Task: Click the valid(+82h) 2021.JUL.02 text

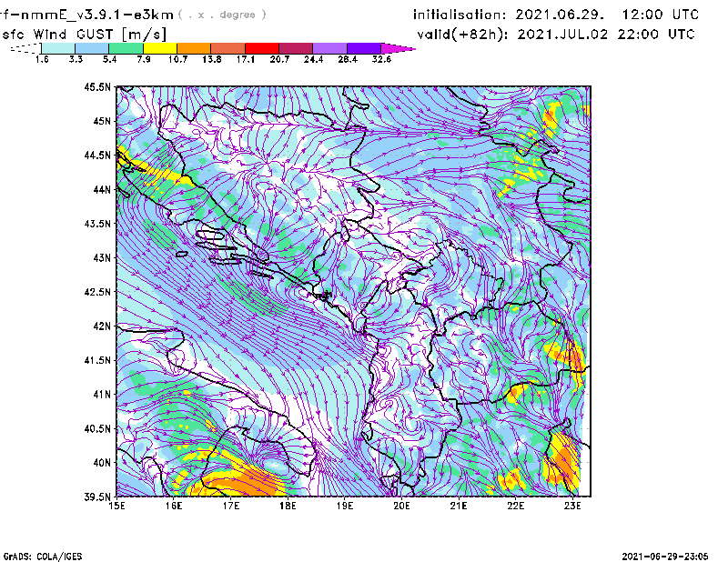Action: [x=512, y=35]
